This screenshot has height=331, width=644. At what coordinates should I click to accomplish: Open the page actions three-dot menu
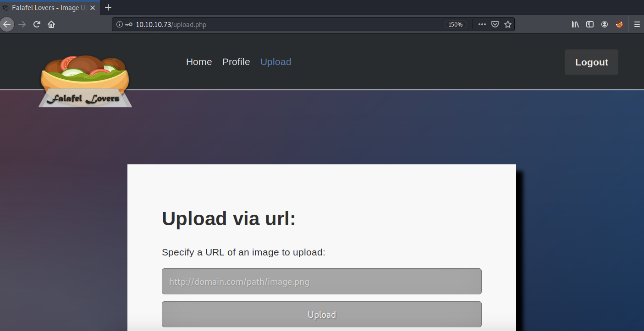pyautogui.click(x=482, y=25)
